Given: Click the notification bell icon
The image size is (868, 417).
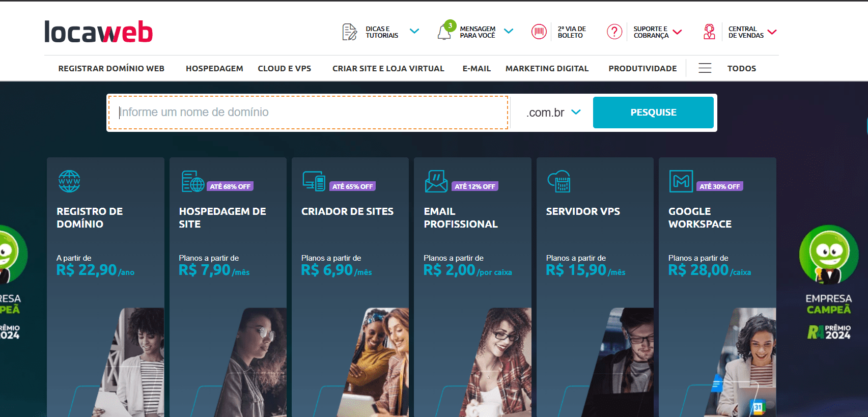Looking at the screenshot, I should tap(444, 32).
